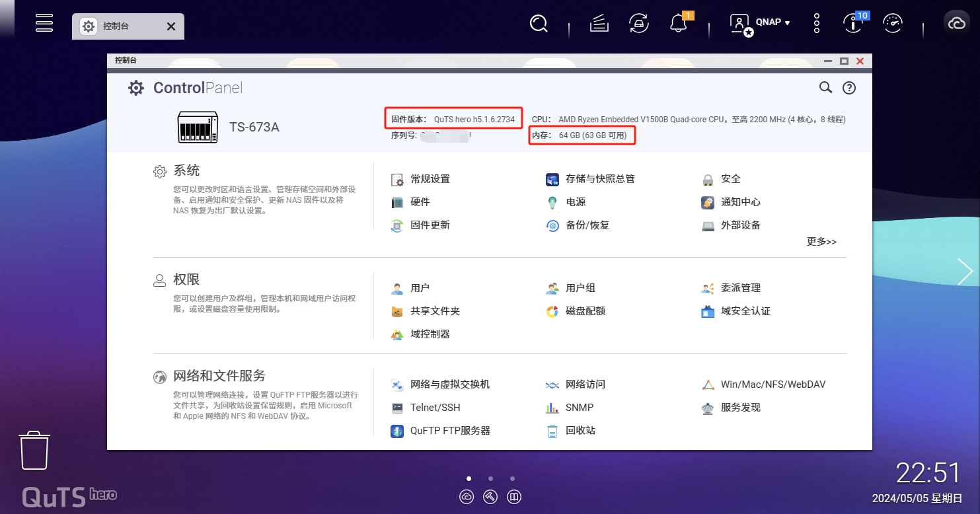Open 域安全认证 settings

click(x=736, y=311)
